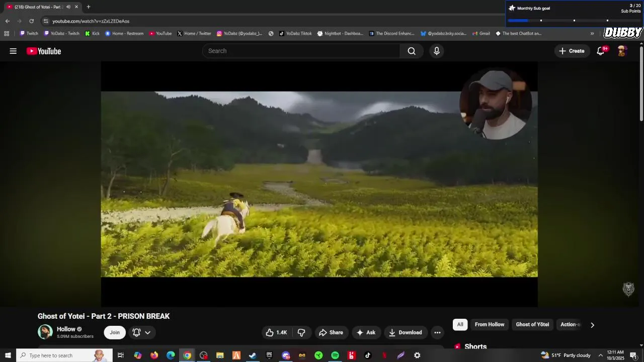This screenshot has width=644, height=362.
Task: Select the Ghost of Yōtei filter chip
Action: 532,324
